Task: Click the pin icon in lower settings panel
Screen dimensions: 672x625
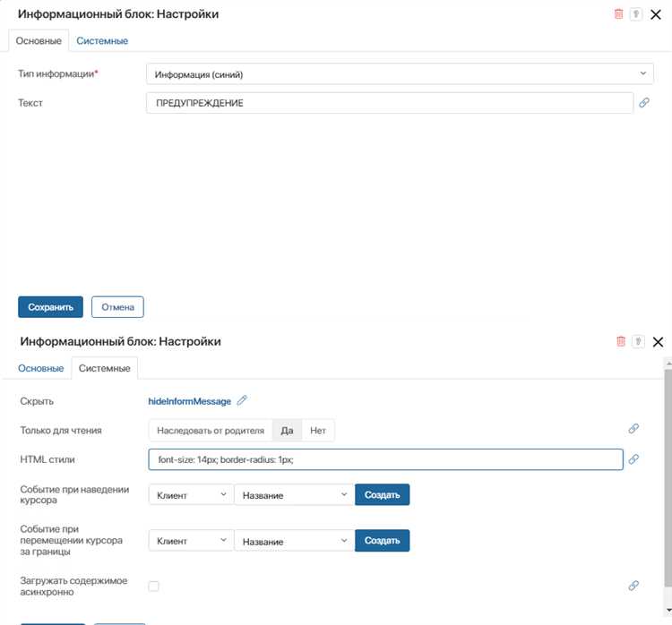Action: [x=638, y=341]
